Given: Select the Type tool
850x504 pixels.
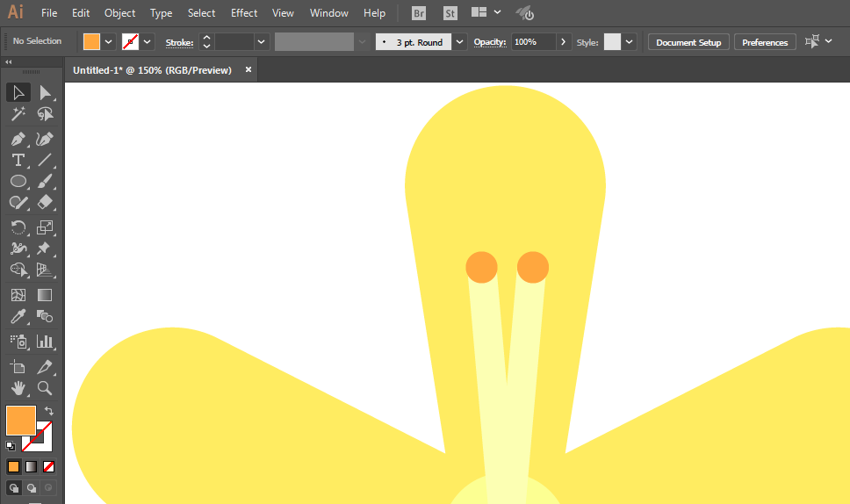Looking at the screenshot, I should click(18, 161).
